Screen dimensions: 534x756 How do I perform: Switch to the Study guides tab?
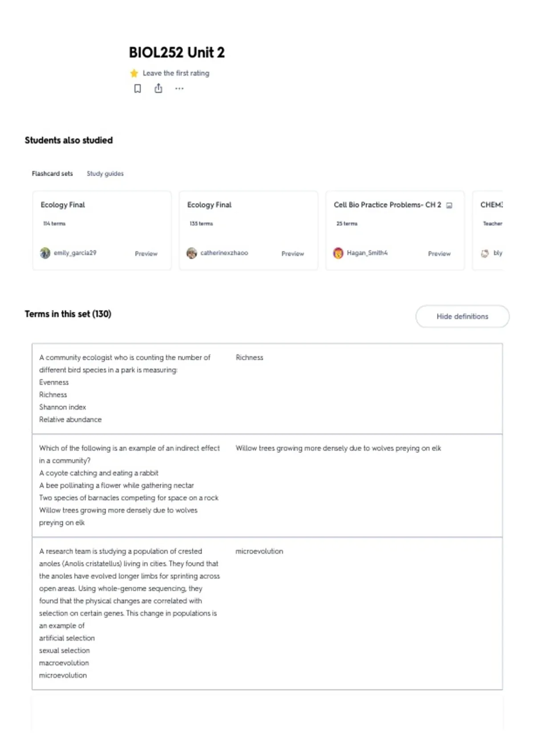(105, 173)
